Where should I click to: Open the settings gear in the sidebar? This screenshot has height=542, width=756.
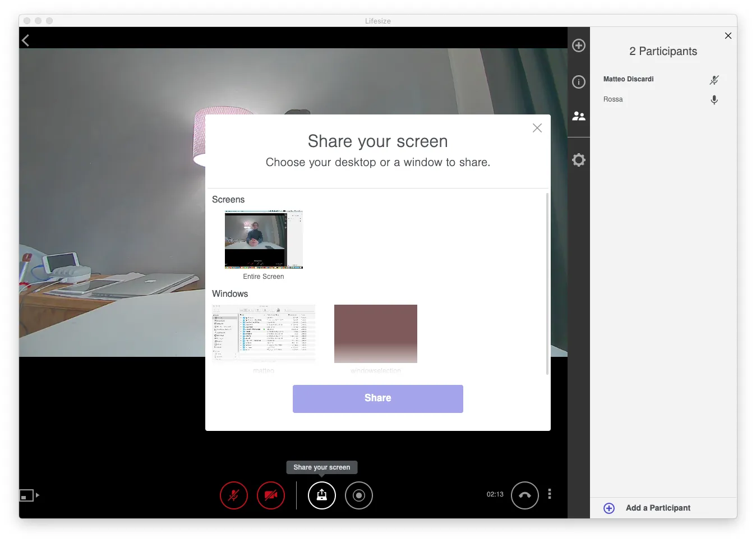tap(579, 160)
